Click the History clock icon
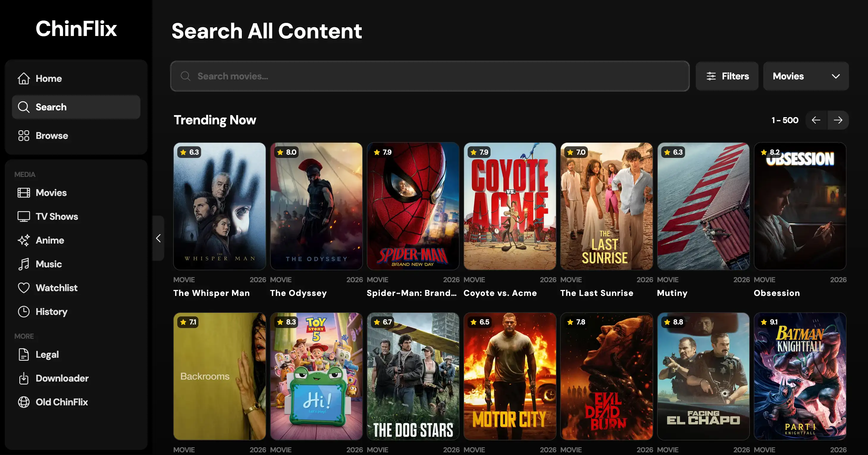 point(23,312)
